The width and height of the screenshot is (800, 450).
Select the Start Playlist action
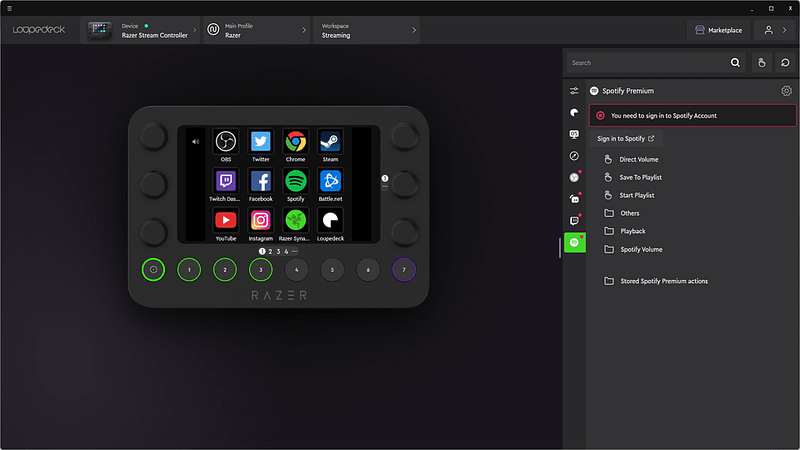point(637,195)
